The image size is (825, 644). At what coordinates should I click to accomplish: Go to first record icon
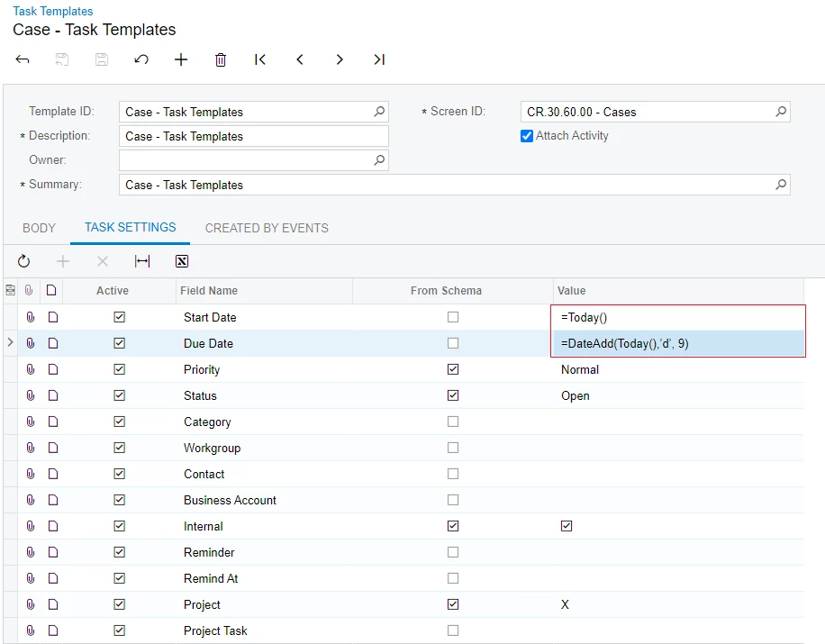point(260,59)
